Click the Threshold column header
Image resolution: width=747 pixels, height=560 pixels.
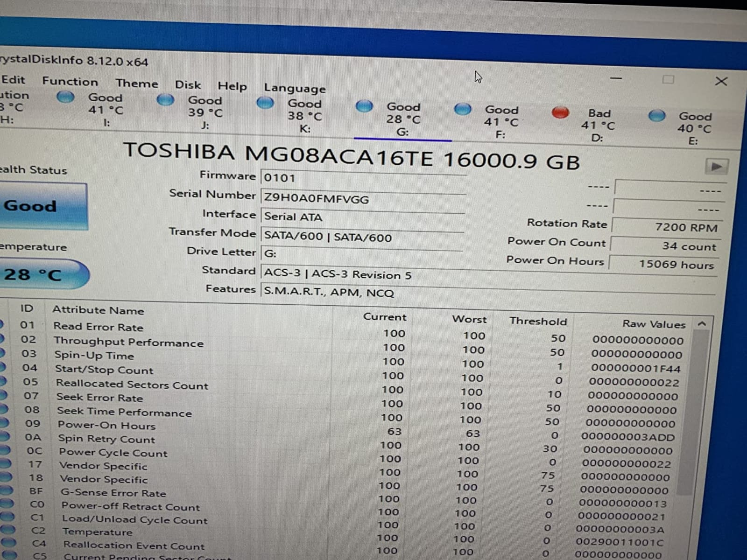coord(538,321)
